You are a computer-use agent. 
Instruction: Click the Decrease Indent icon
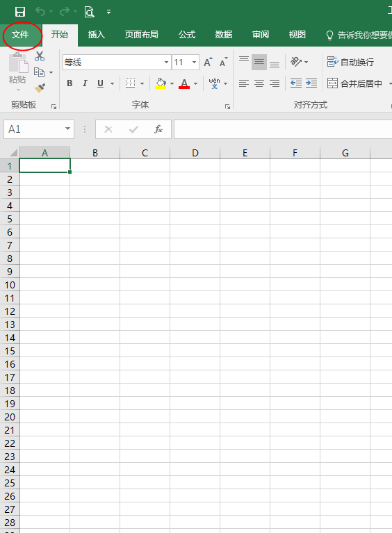click(296, 83)
